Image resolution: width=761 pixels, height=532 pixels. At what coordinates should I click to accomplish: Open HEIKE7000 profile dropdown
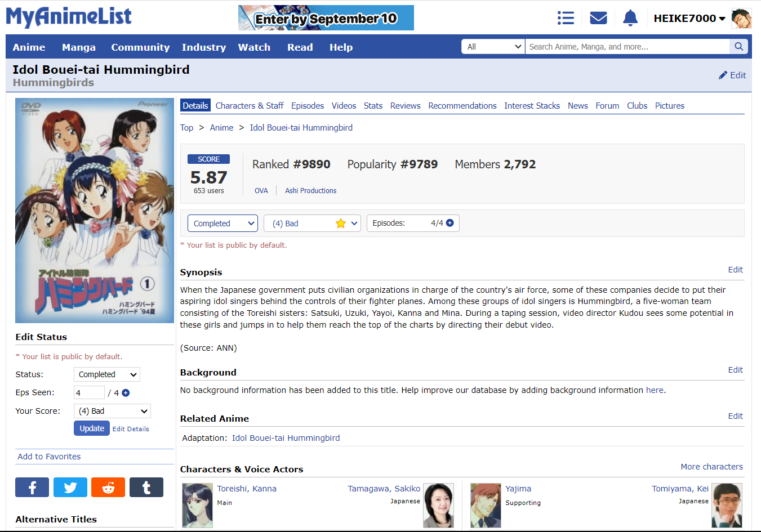click(689, 19)
